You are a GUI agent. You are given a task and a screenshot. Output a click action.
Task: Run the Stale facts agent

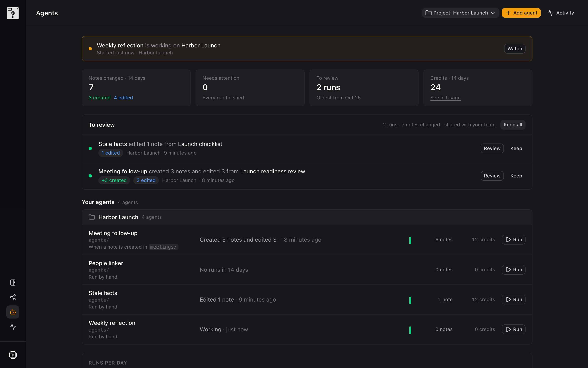(513, 299)
